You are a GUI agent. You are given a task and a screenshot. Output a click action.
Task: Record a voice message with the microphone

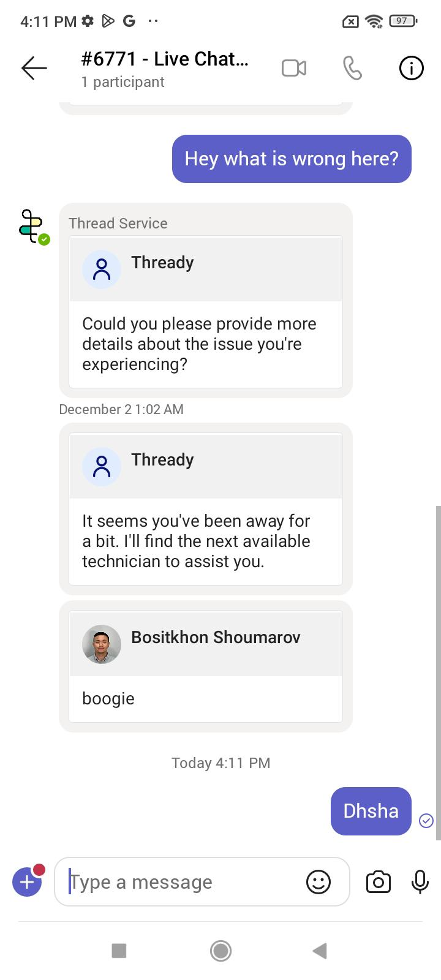420,882
